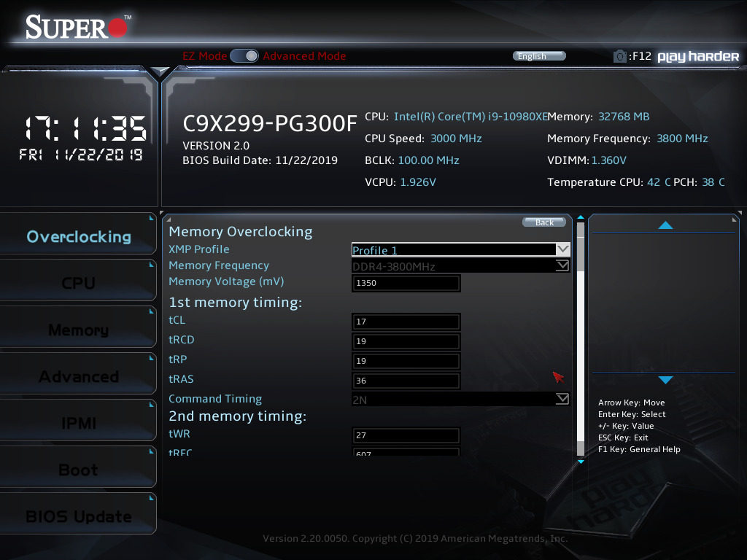
Task: Select the Command Timing label
Action: click(x=215, y=399)
